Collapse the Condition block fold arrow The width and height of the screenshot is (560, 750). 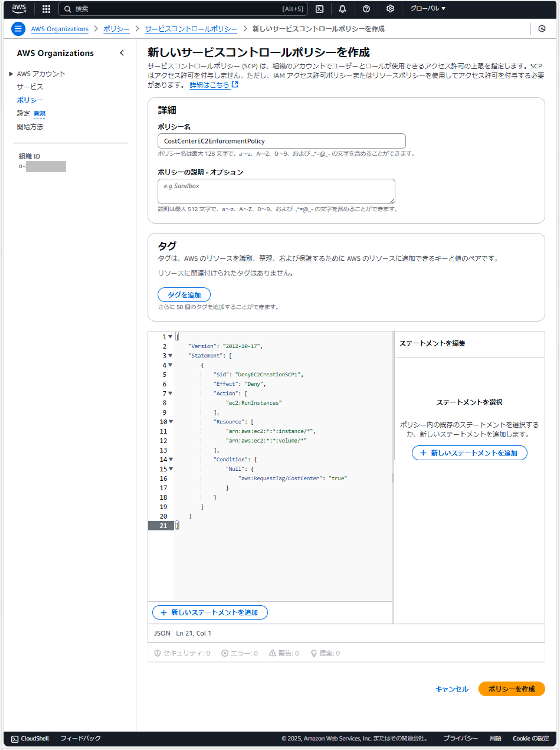point(171,459)
